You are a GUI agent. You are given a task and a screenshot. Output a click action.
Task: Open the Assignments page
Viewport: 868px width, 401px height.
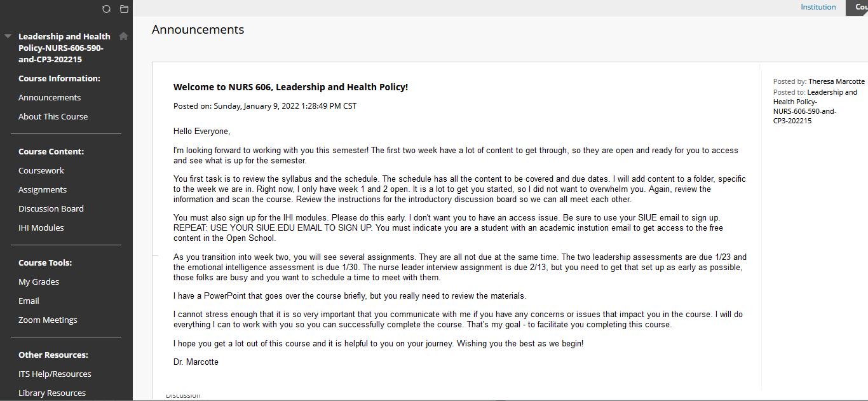click(x=43, y=189)
